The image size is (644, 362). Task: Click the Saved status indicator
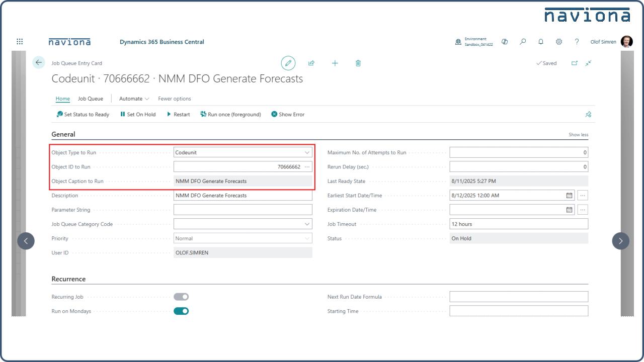(546, 63)
